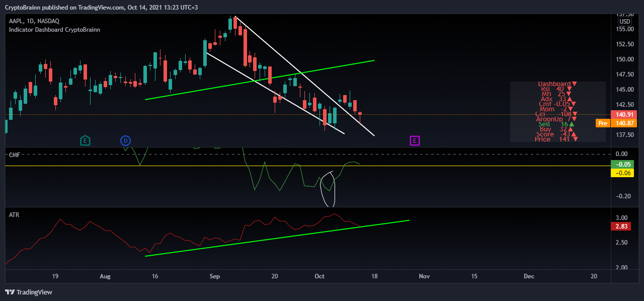Click the 137.50 price scale label

pyautogui.click(x=626, y=135)
